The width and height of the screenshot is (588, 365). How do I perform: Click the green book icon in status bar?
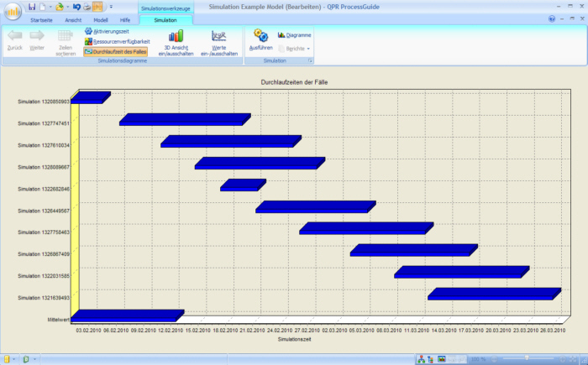point(26,359)
